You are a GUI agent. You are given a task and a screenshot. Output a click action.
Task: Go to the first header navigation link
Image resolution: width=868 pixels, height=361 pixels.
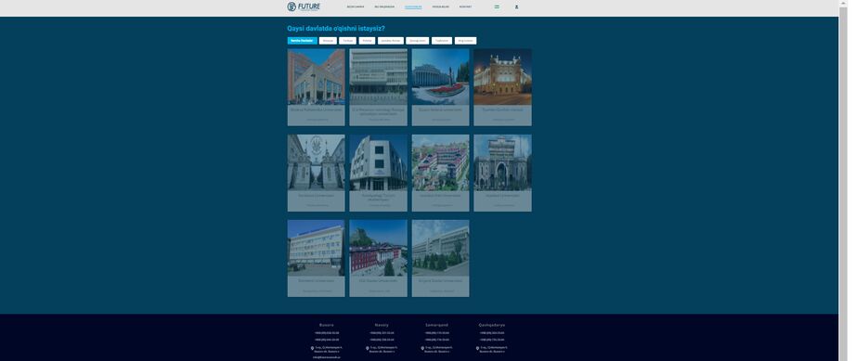pyautogui.click(x=356, y=6)
